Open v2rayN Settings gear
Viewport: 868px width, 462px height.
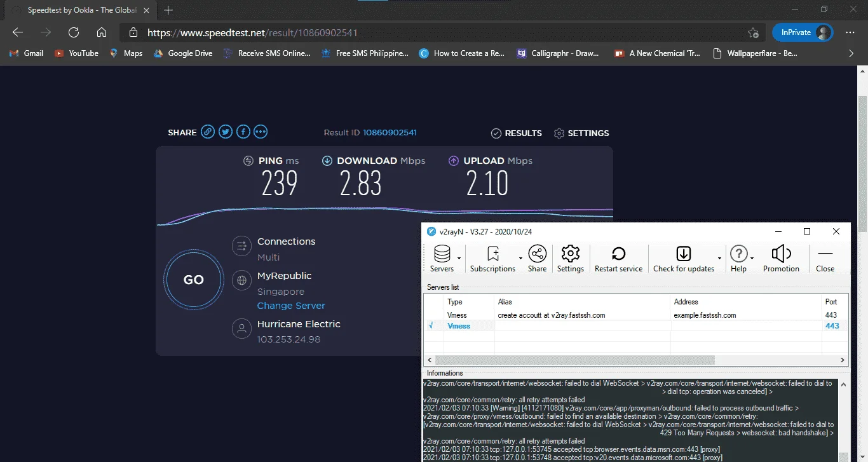click(x=571, y=259)
